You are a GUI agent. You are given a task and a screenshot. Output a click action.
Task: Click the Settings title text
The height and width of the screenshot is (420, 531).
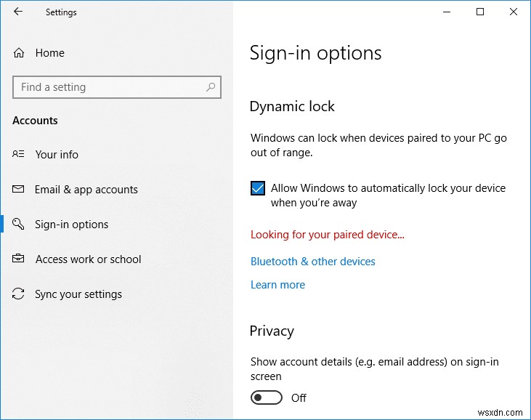[x=61, y=12]
